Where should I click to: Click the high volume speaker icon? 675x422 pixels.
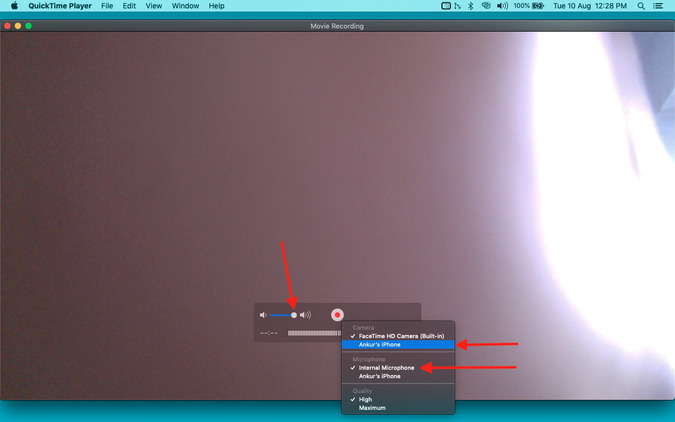[x=305, y=315]
